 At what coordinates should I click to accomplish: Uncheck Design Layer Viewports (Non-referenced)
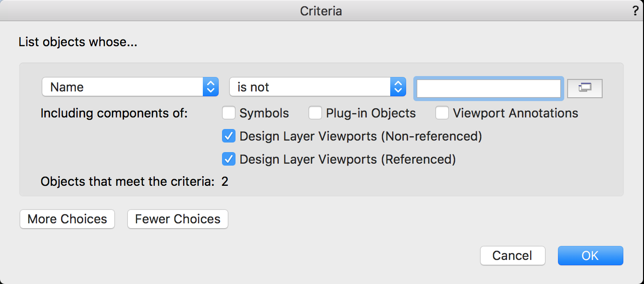(229, 136)
